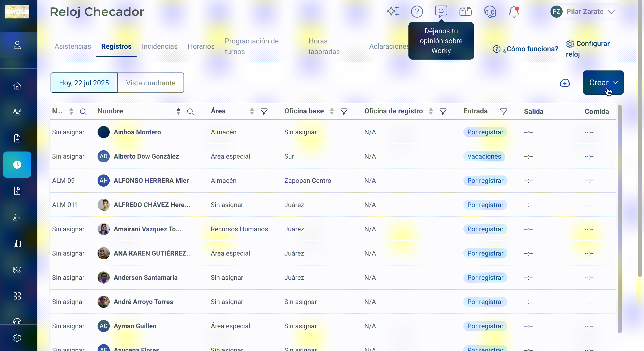The image size is (644, 351).
Task: Search within the Nombre column
Action: point(190,112)
